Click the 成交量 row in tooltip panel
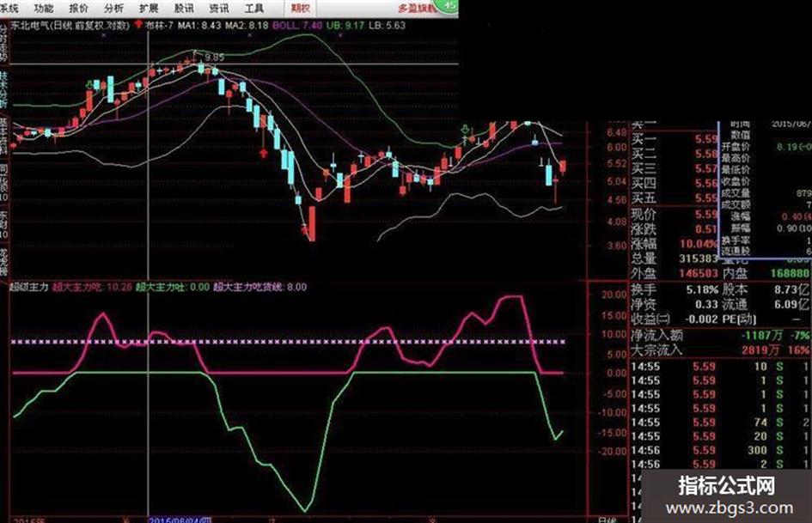The width and height of the screenshot is (812, 523). (766, 192)
